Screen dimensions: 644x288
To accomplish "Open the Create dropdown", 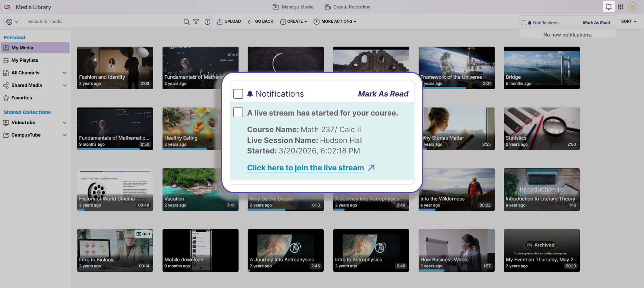I will point(293,21).
